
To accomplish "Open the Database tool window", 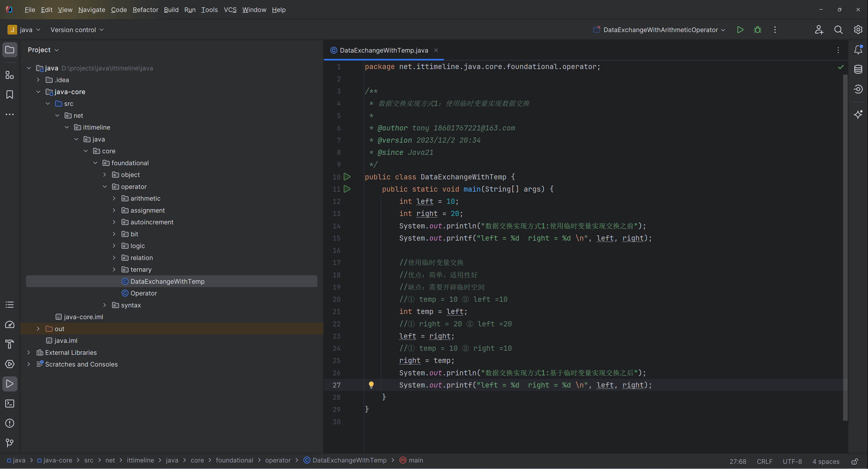I will tap(858, 69).
